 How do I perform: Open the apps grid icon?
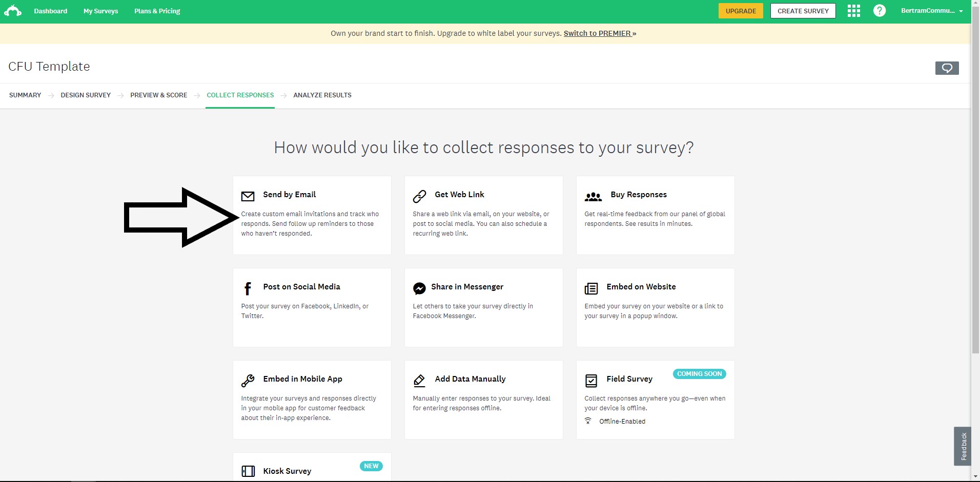853,11
